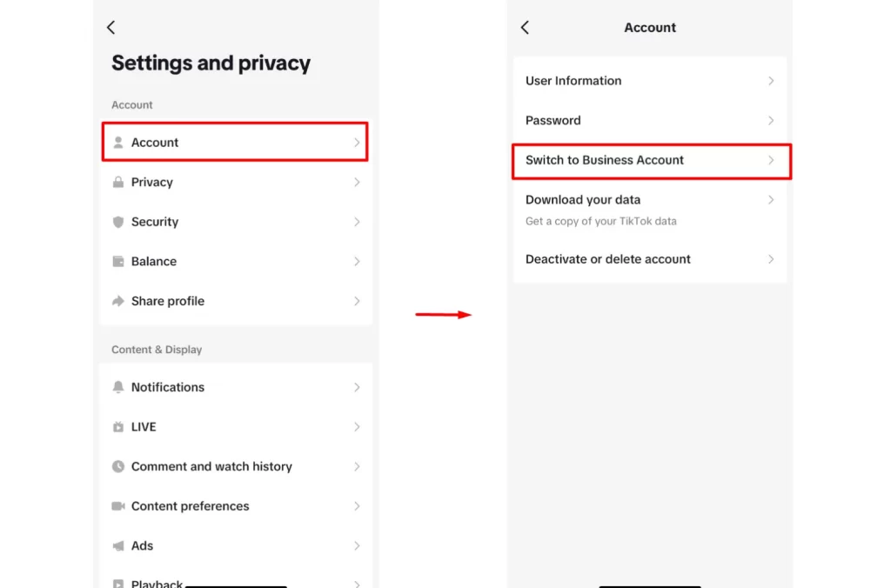Expand the Privacy row chevron
Image resolution: width=891 pixels, height=588 pixels.
point(357,183)
